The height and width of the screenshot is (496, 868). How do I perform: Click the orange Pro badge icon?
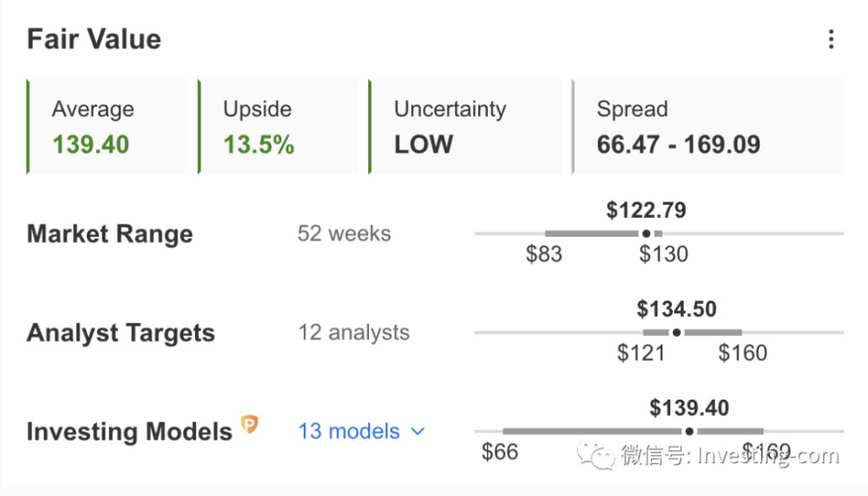point(249,425)
